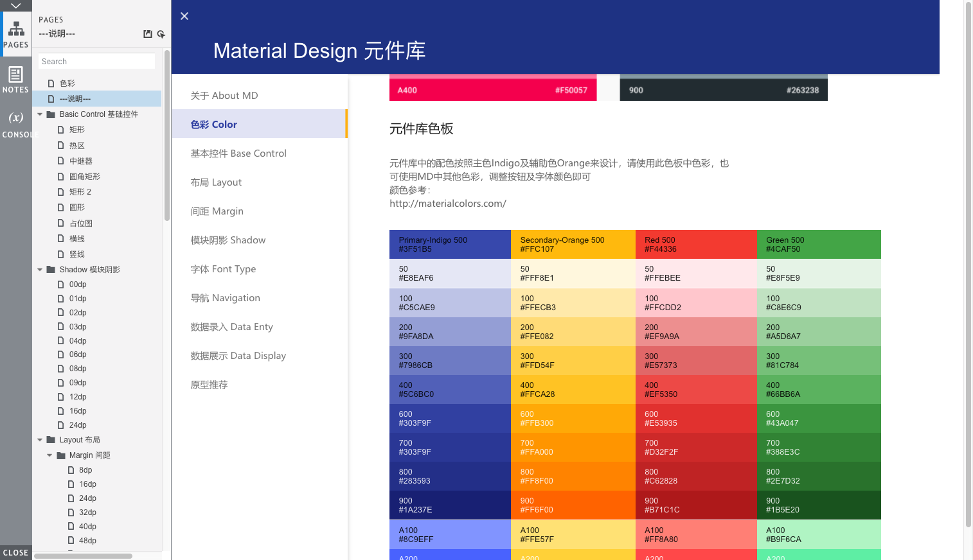
Task: Open 数据展示 Data Display menu item
Action: (x=260, y=356)
